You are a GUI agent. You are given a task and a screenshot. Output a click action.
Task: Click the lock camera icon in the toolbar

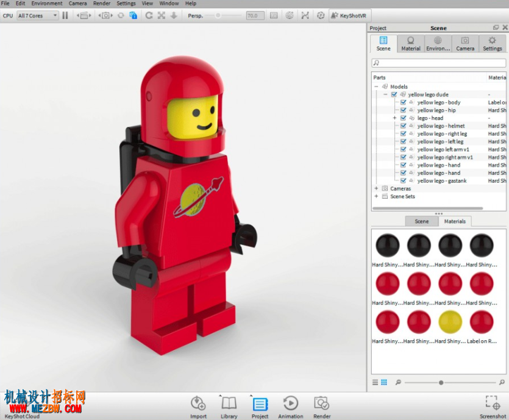tap(133, 16)
